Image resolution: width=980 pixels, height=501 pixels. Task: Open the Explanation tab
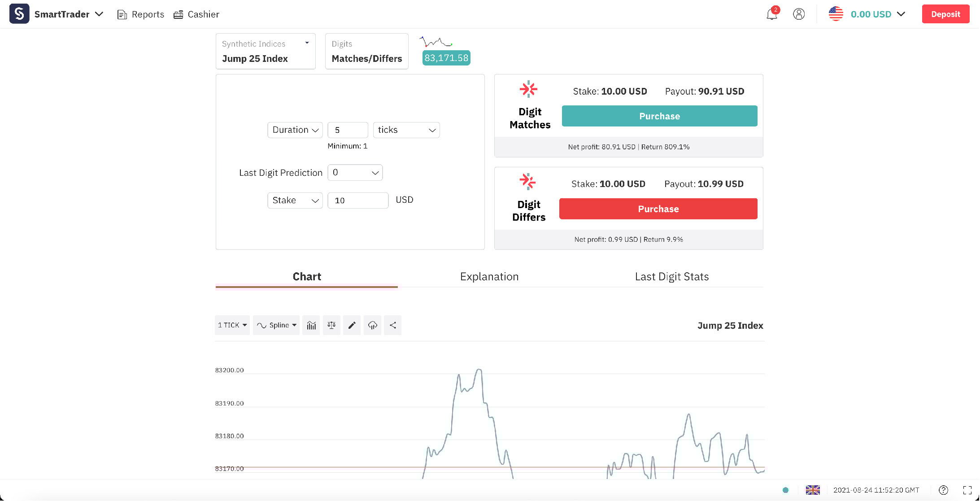[x=489, y=276]
